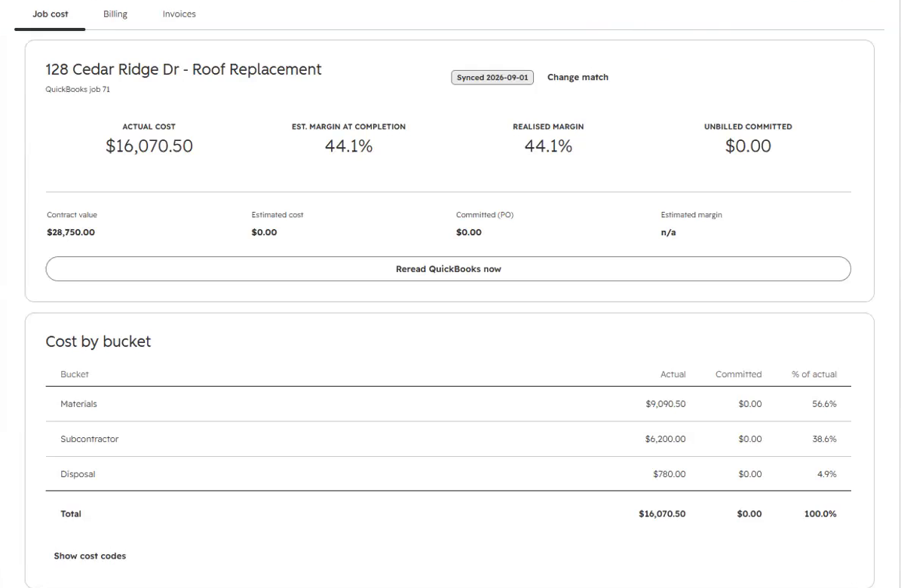Image resolution: width=901 pixels, height=588 pixels.
Task: Click Total committed $0.00 cell
Action: coord(749,514)
